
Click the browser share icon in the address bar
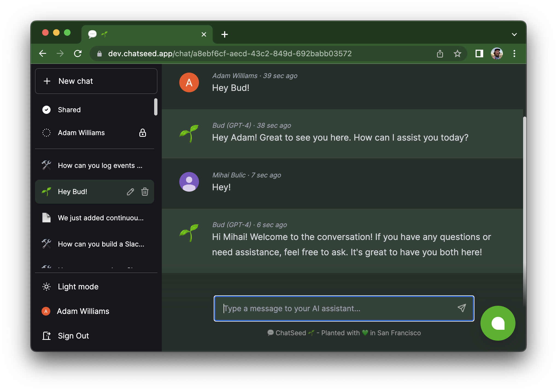point(440,54)
